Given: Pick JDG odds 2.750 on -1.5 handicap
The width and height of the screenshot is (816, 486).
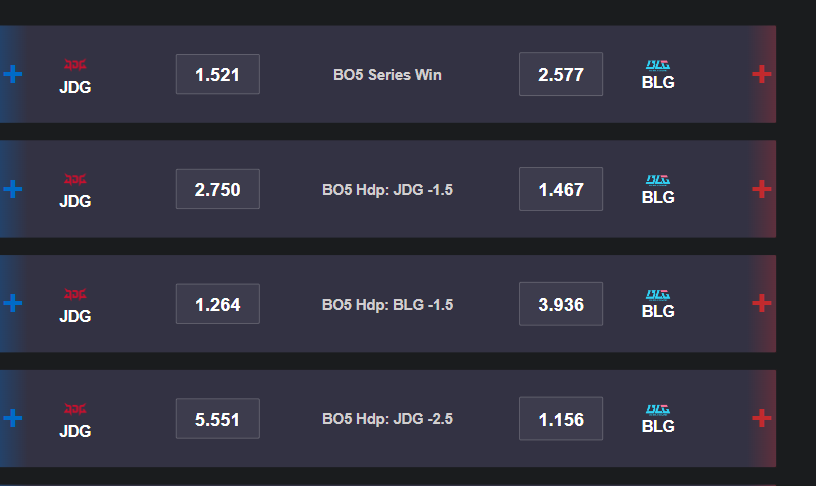Looking at the screenshot, I should coord(218,189).
